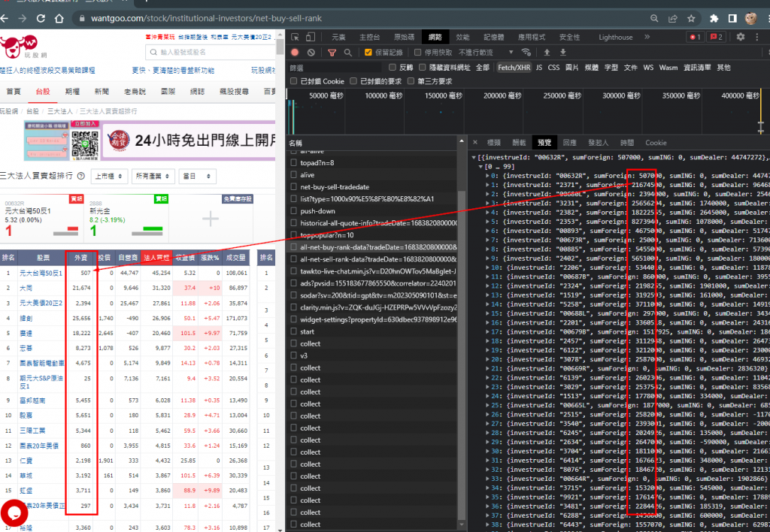Open the 元大台灣50反1 link in the ranking table
Image resolution: width=770 pixels, height=532 pixels.
coord(41,273)
